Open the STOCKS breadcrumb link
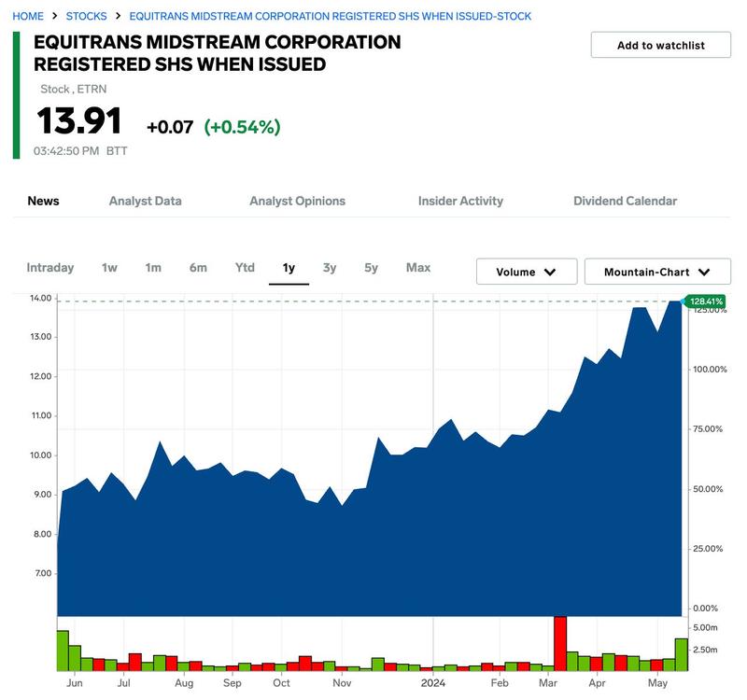 [86, 16]
